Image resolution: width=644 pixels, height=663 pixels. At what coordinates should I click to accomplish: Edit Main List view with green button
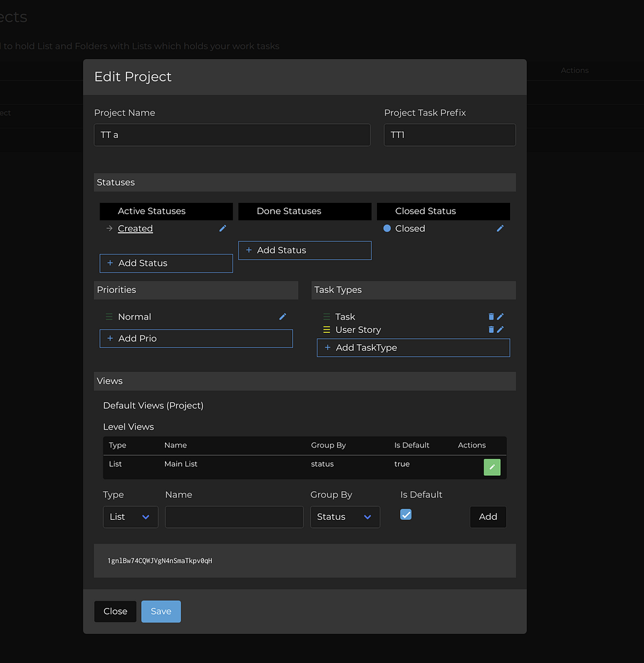coord(492,467)
